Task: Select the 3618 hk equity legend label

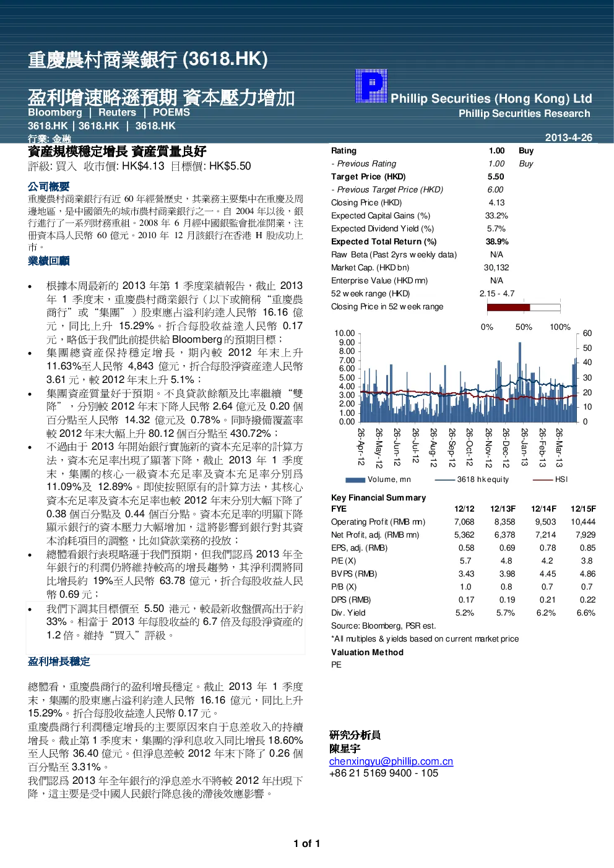Action: (483, 479)
